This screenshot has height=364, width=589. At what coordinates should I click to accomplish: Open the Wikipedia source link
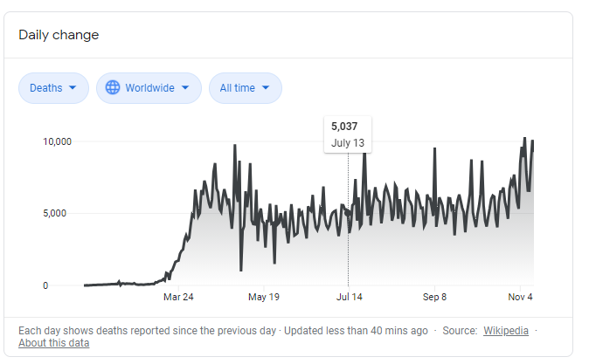point(506,331)
